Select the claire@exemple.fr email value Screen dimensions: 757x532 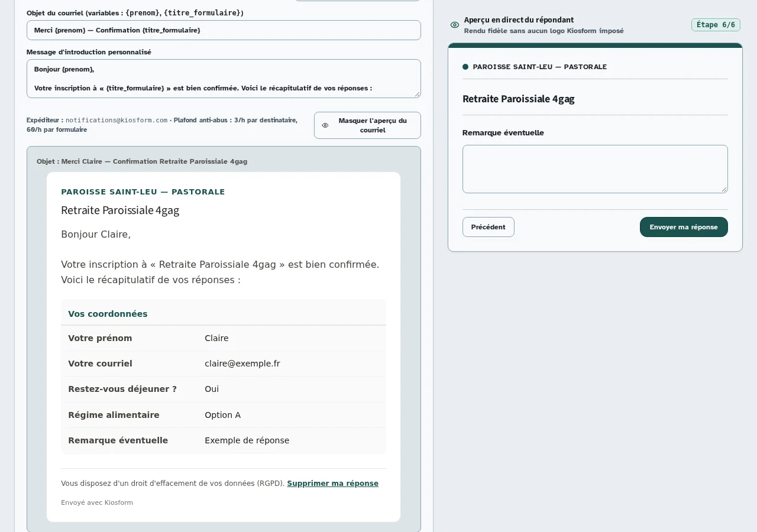pyautogui.click(x=242, y=364)
